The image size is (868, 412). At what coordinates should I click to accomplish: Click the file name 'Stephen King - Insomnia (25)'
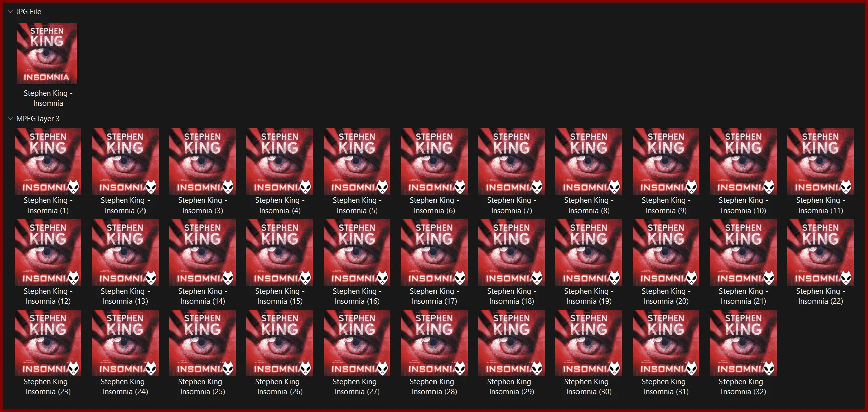203,387
